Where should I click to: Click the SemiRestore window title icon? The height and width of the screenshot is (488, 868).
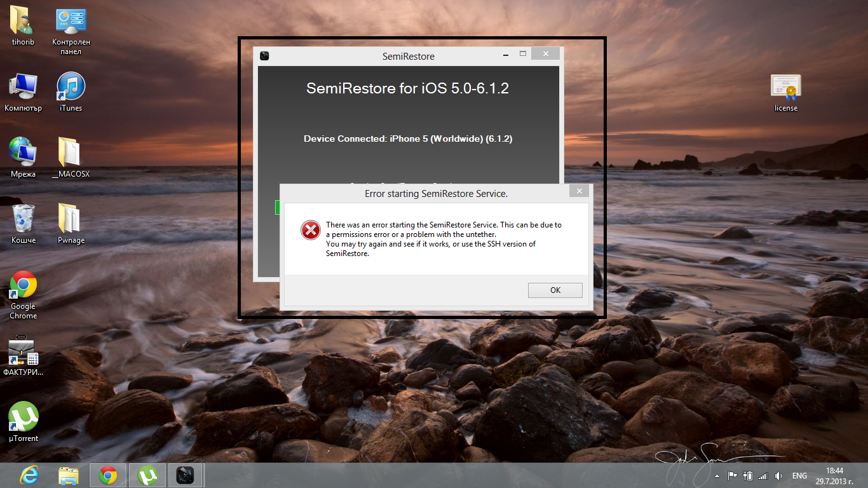[264, 56]
